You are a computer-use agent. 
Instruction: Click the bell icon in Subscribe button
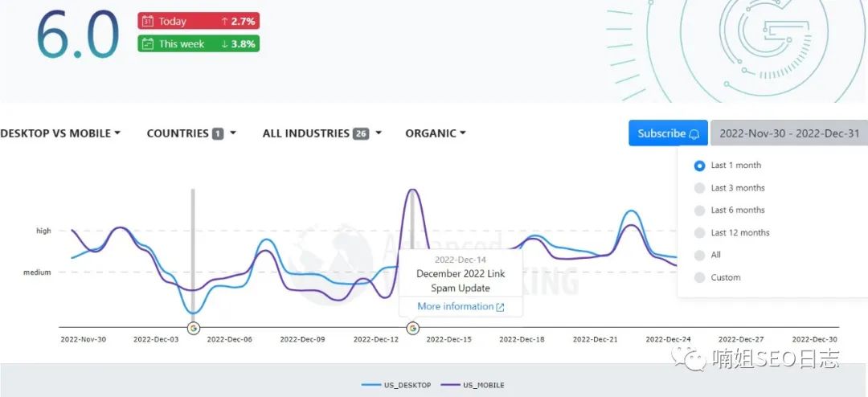(x=694, y=133)
